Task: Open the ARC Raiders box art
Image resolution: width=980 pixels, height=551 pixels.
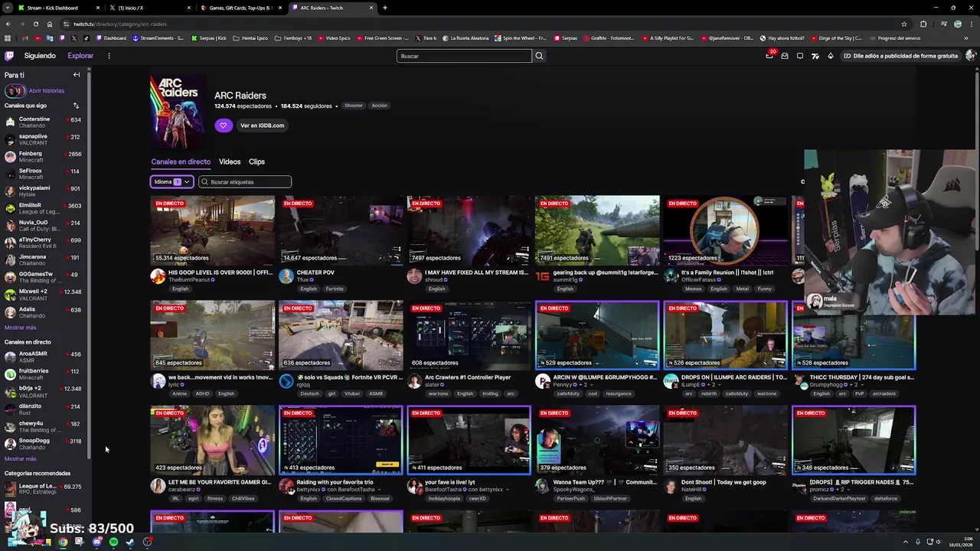Action: [x=178, y=112]
